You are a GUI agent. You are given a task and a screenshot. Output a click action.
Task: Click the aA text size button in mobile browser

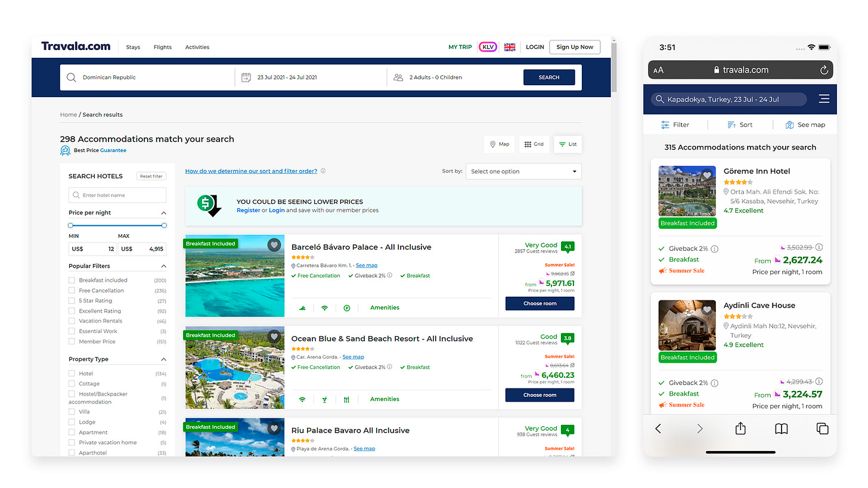(x=658, y=70)
